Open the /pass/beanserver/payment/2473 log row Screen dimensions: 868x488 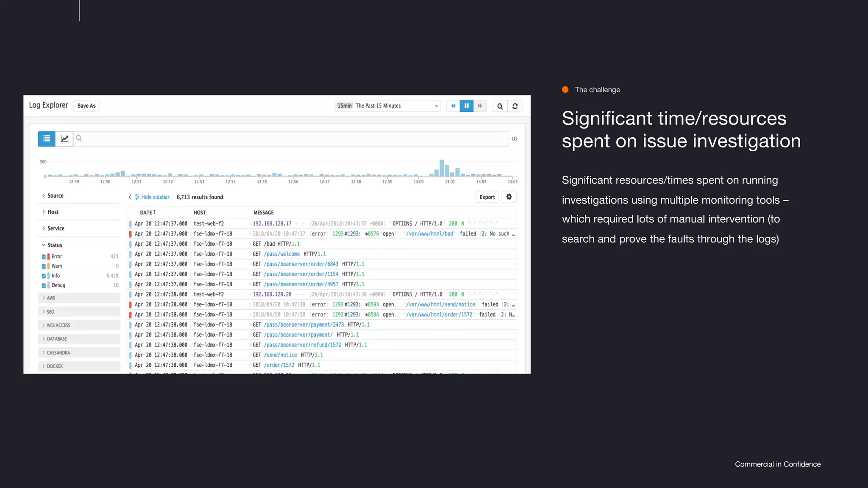point(322,325)
